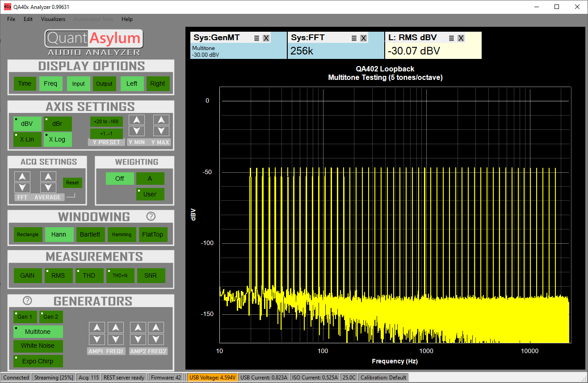Viewport: 588px width, 383px height.
Task: Enable A weighting
Action: [x=150, y=179]
